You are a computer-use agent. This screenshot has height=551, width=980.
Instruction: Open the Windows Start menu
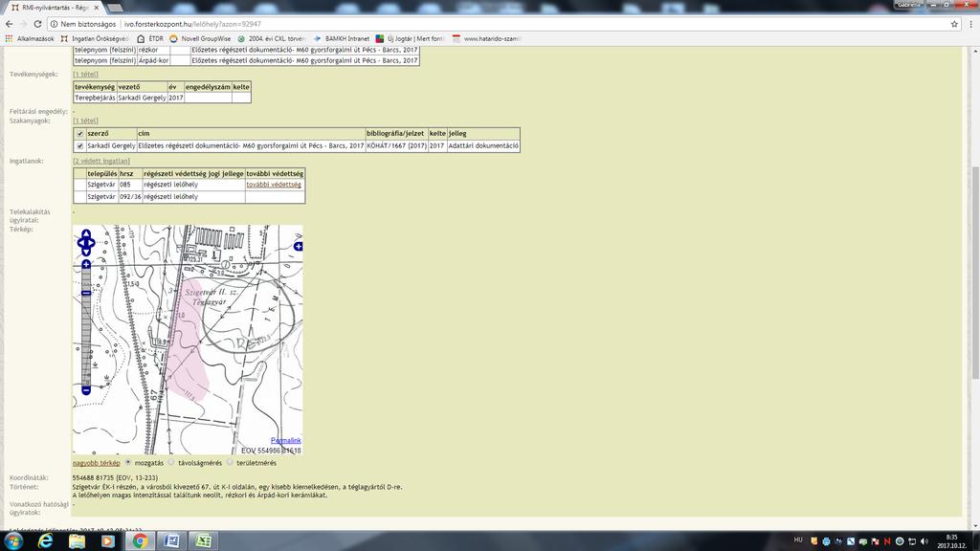[x=13, y=541]
